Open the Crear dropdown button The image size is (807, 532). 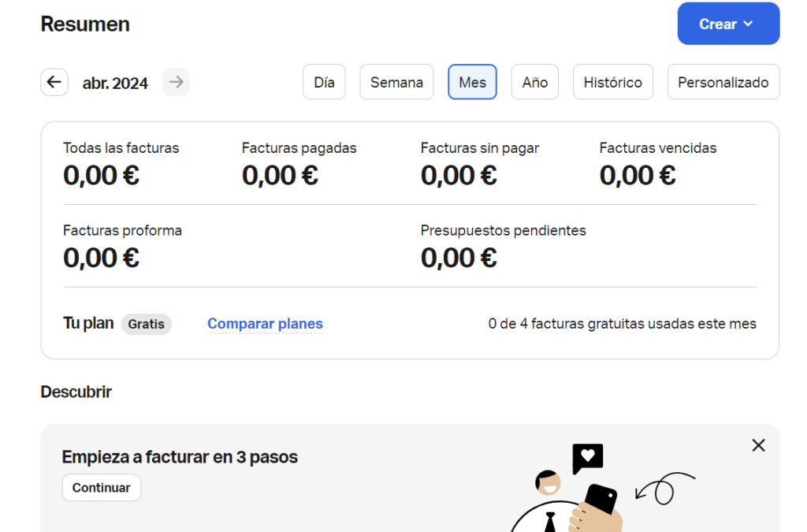[x=728, y=24]
